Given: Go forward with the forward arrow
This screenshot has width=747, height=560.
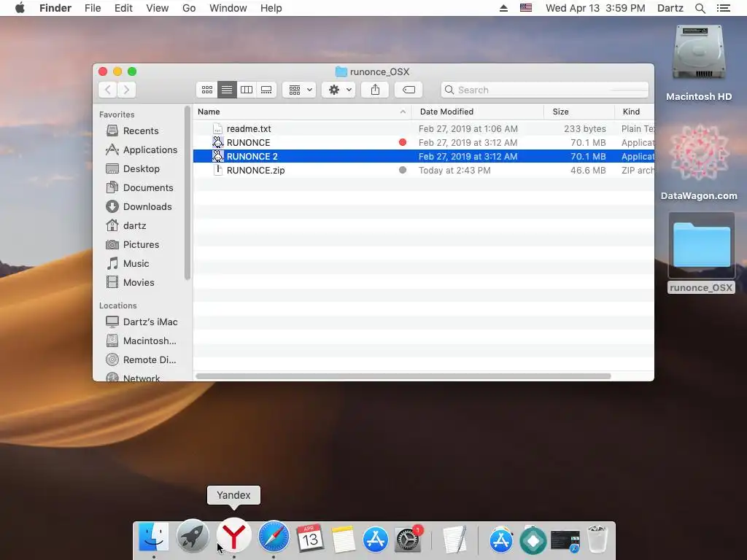Looking at the screenshot, I should (127, 90).
